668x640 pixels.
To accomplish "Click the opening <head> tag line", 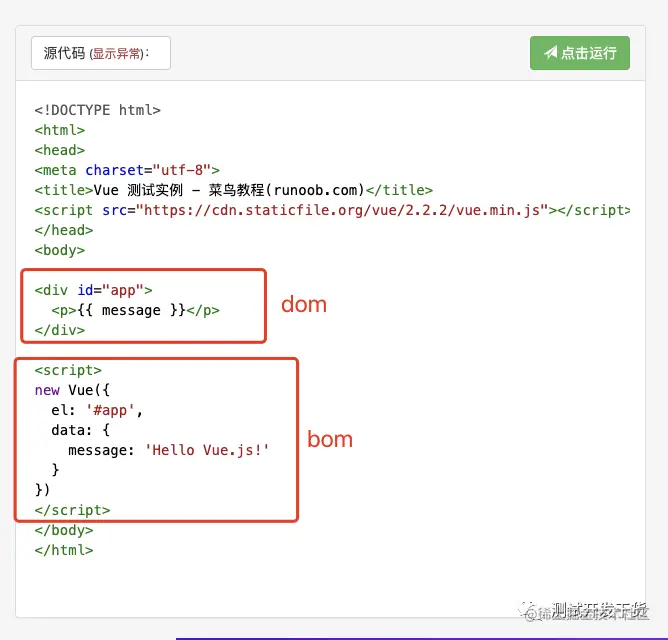I will (60, 150).
